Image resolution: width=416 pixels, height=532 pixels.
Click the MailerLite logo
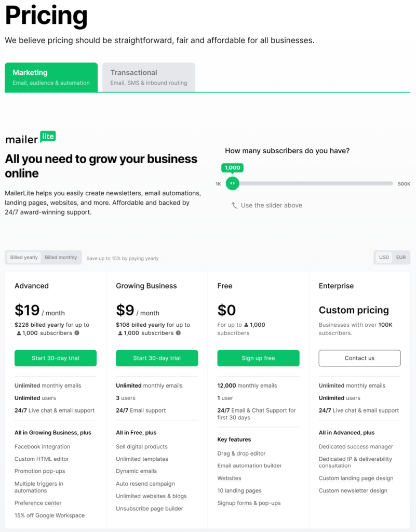tap(30, 138)
